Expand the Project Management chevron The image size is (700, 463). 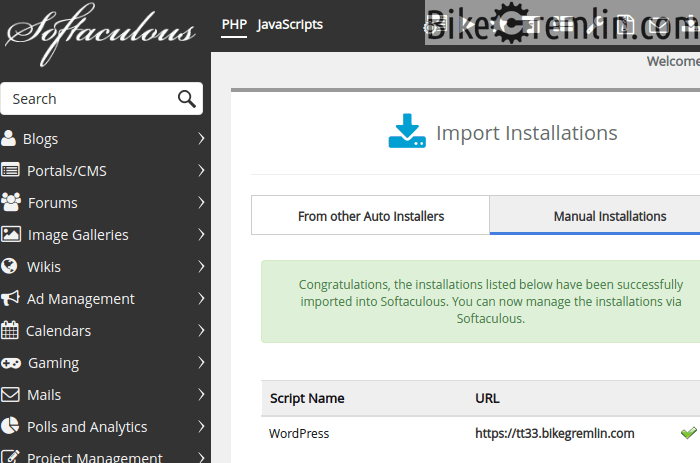(x=201, y=457)
